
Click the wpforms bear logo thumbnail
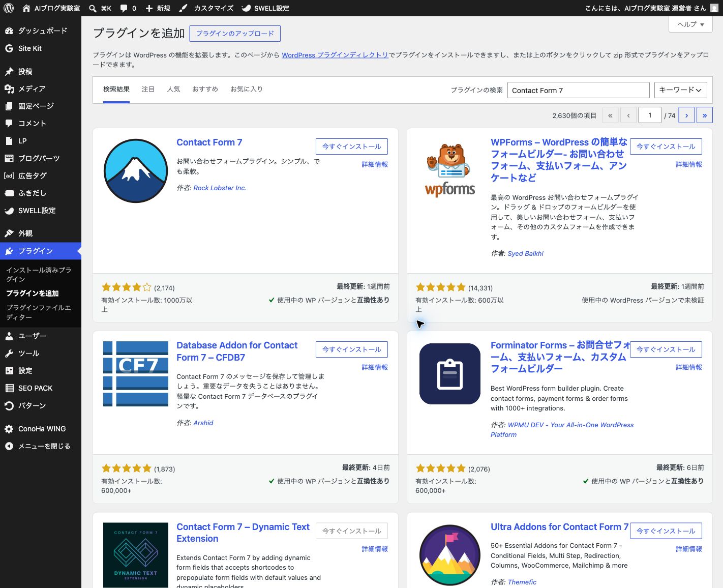point(450,170)
